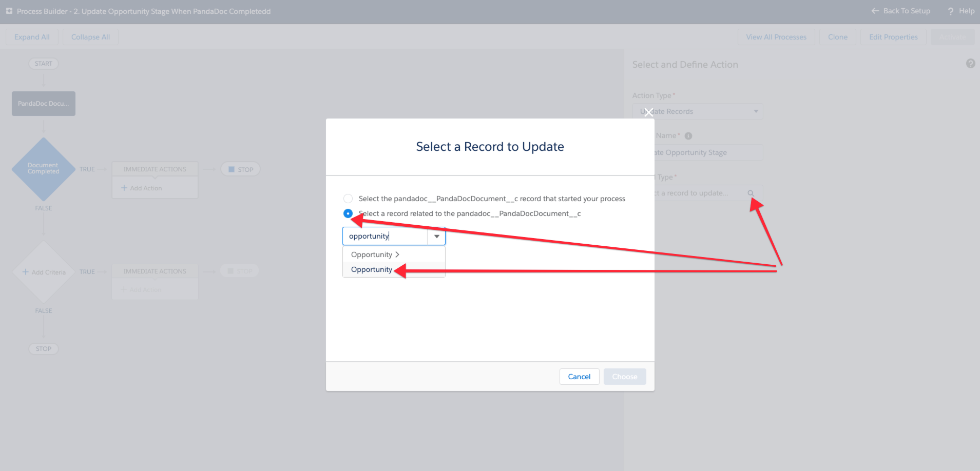Click Expand All button
Viewport: 980px width, 471px height.
tap(32, 37)
